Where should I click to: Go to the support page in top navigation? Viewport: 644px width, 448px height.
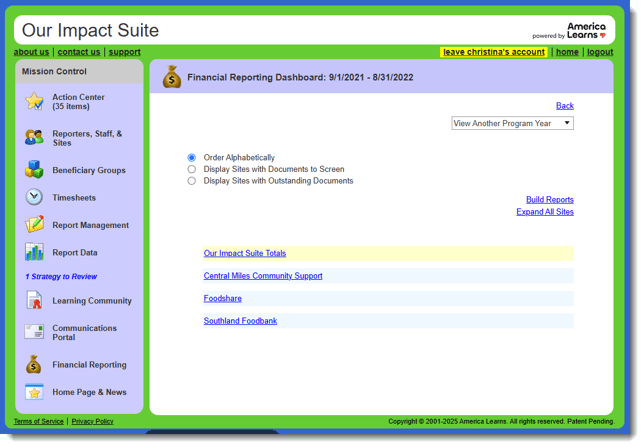125,52
